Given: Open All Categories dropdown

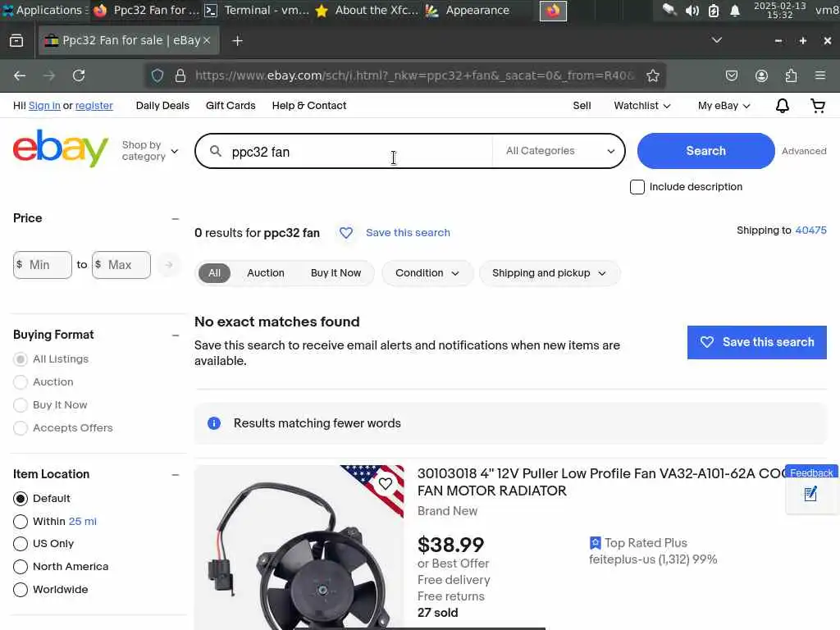Looking at the screenshot, I should tap(559, 151).
